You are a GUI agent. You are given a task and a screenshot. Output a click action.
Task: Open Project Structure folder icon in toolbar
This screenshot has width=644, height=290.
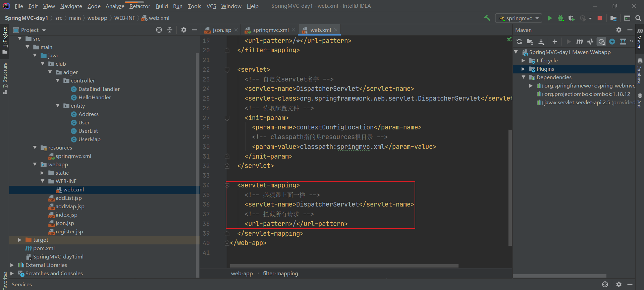(x=613, y=18)
